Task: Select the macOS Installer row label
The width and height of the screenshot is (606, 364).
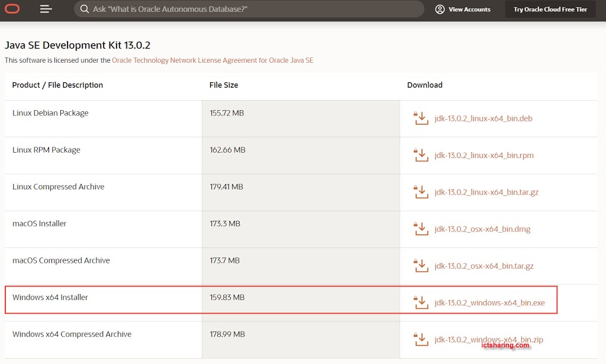Action: (40, 224)
